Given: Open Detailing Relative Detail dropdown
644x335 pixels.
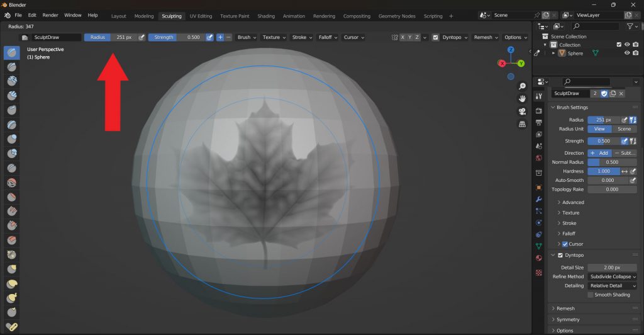Looking at the screenshot, I should coord(612,286).
